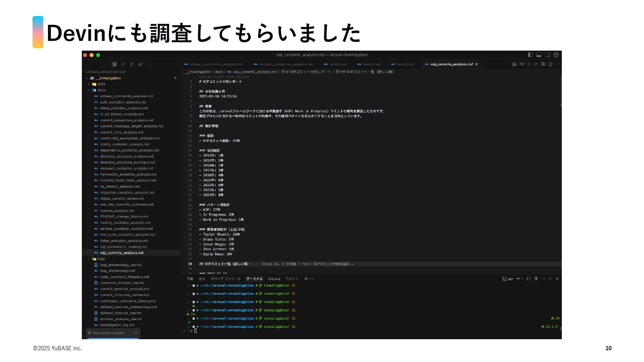Click the Devin AI author code lens
The image size is (644, 362).
[224, 77]
